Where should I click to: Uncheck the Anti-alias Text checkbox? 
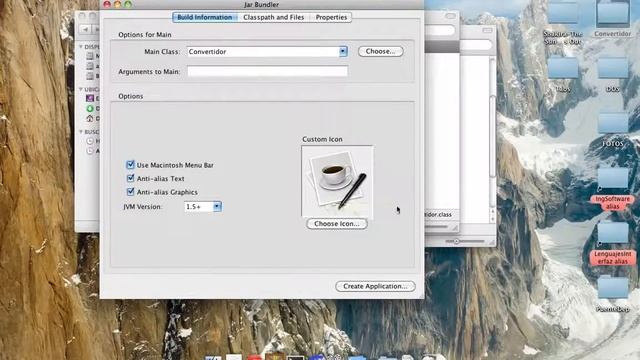[x=130, y=178]
